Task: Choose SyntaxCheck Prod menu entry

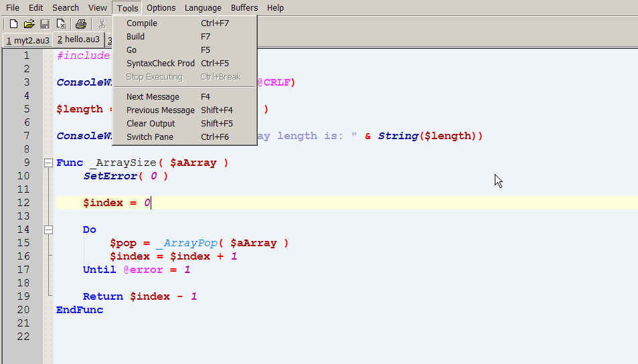Action: [185, 64]
